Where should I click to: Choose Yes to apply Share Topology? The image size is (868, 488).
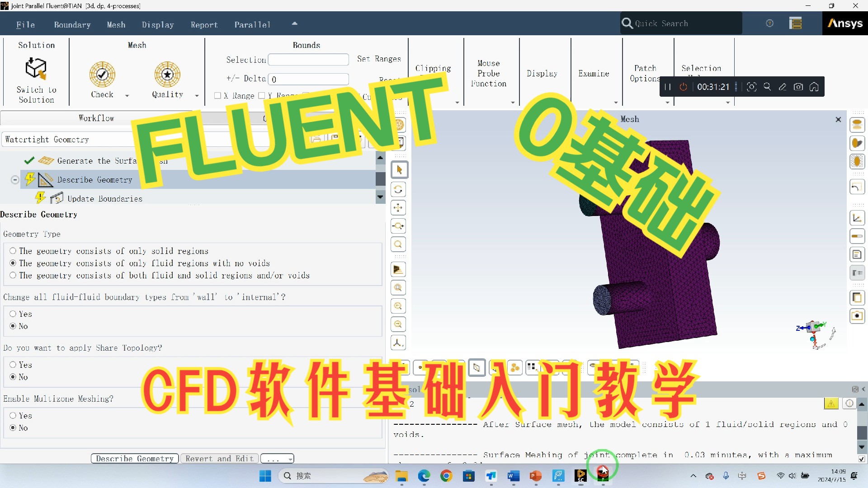pyautogui.click(x=13, y=365)
